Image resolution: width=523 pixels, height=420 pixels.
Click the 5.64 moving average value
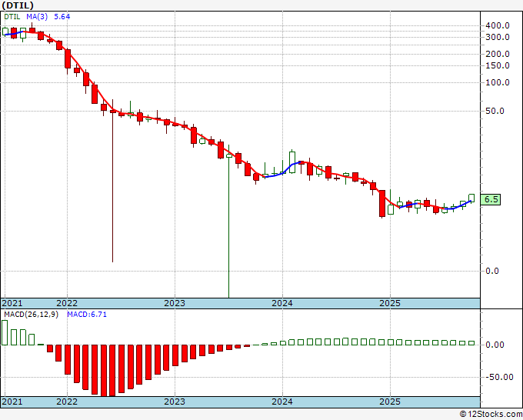(62, 17)
